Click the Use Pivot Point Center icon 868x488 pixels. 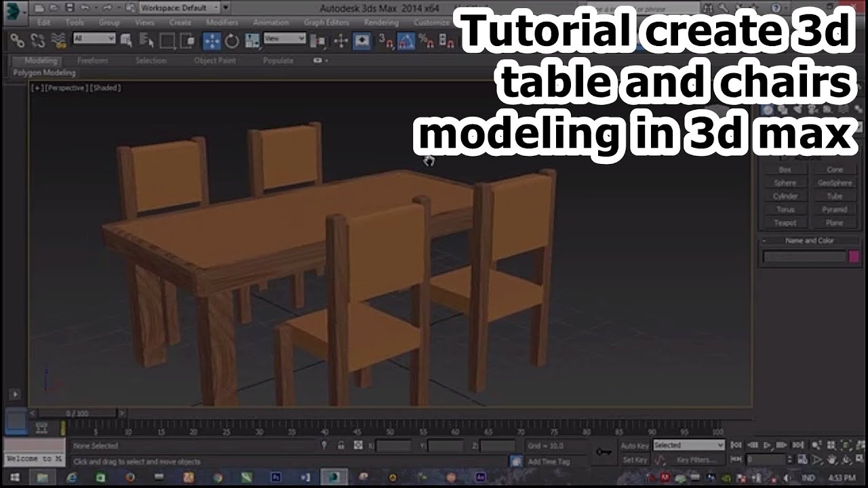tap(317, 41)
